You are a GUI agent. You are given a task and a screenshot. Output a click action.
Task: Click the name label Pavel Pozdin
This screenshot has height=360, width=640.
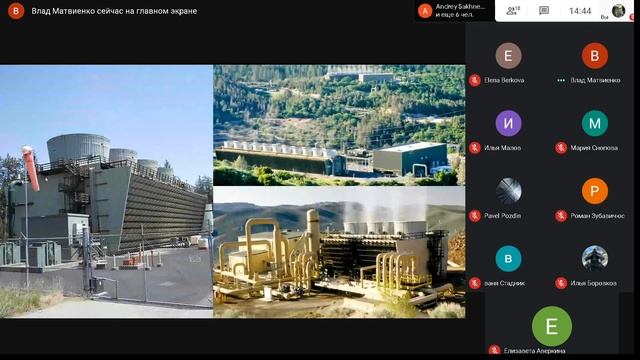[x=502, y=216]
